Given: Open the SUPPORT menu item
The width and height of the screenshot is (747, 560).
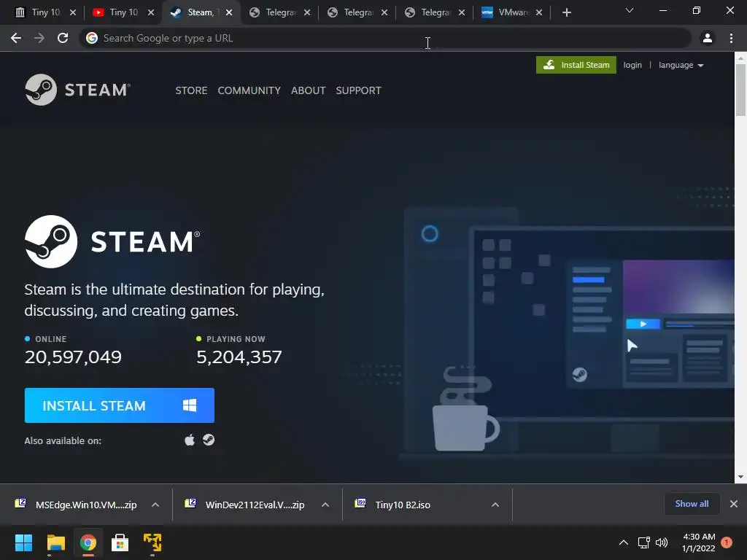Looking at the screenshot, I should pos(358,90).
